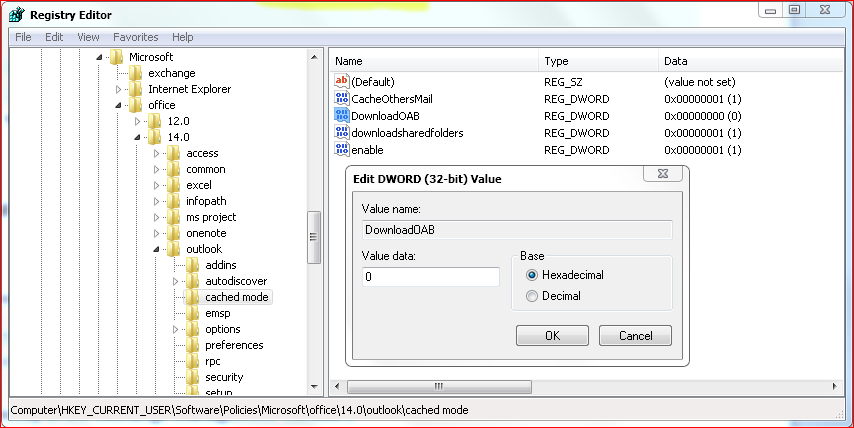Select the Decimal base option
Image resolution: width=854 pixels, height=428 pixels.
point(553,296)
